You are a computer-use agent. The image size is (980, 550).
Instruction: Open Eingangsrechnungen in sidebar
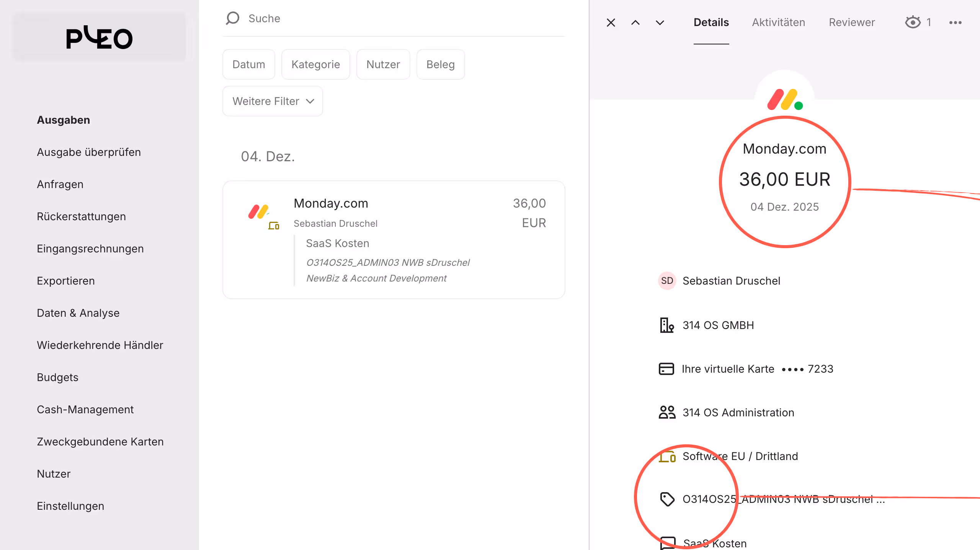tap(90, 249)
